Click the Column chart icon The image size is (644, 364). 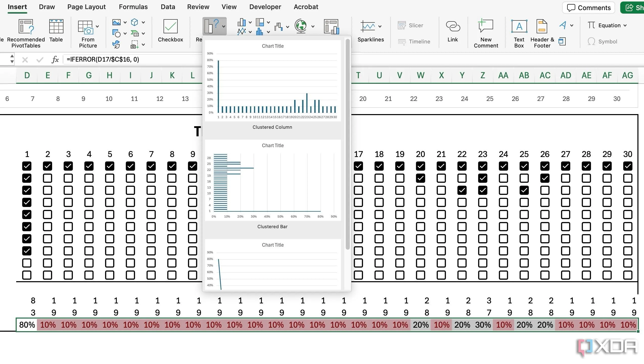click(x=242, y=22)
